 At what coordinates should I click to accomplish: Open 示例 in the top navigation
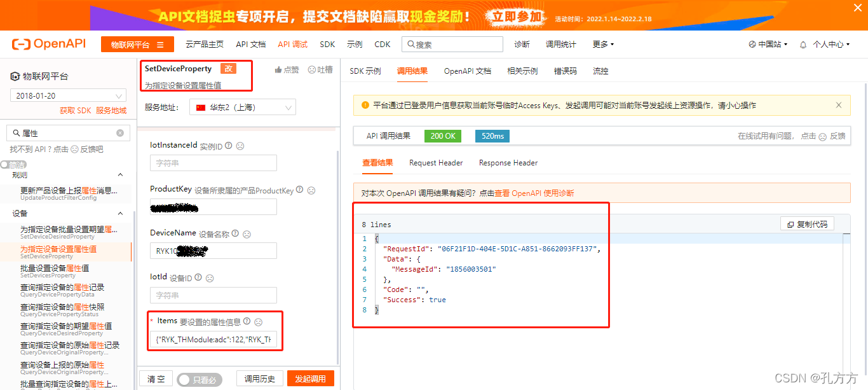[355, 45]
